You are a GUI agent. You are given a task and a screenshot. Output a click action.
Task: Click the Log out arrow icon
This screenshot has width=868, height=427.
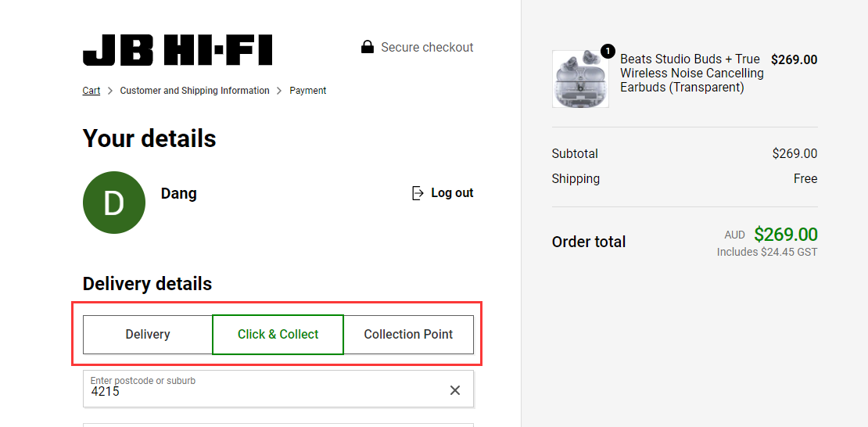pyautogui.click(x=418, y=193)
